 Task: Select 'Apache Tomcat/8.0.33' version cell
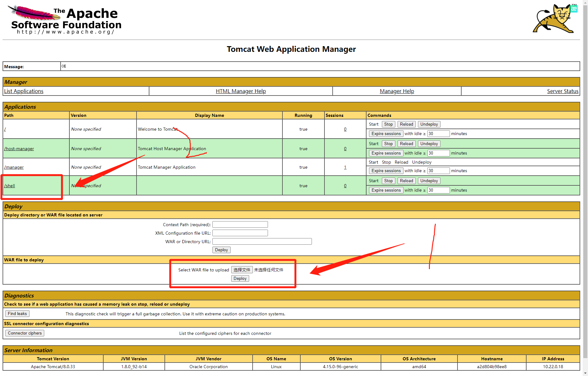click(x=53, y=367)
